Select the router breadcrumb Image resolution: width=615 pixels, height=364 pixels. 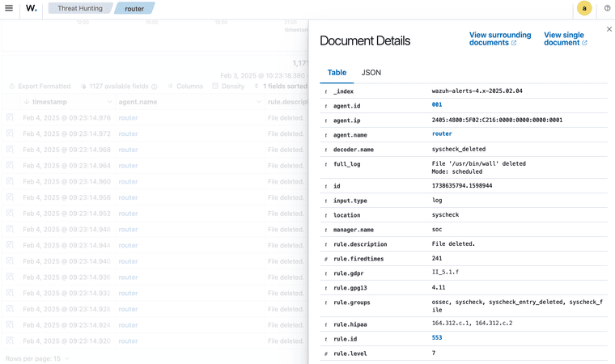tap(134, 8)
